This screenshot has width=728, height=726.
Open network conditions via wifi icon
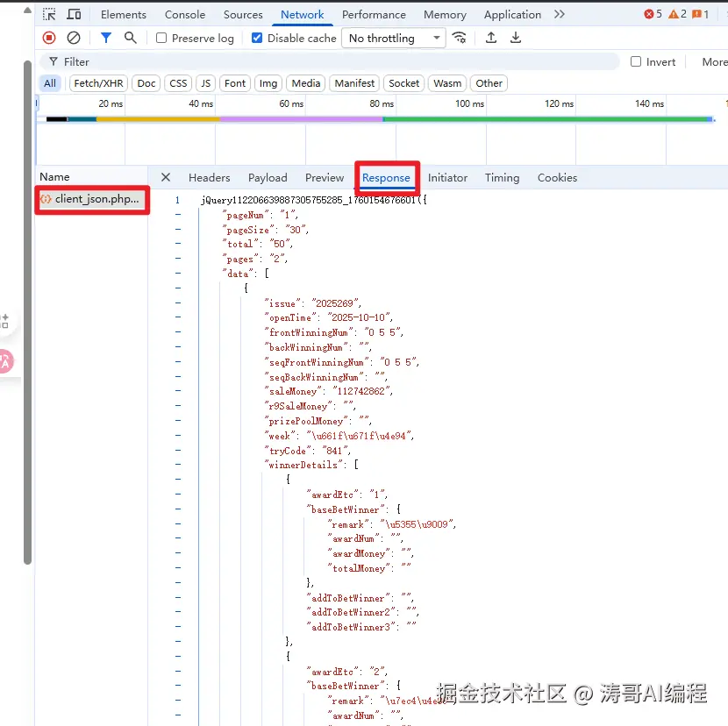(460, 38)
